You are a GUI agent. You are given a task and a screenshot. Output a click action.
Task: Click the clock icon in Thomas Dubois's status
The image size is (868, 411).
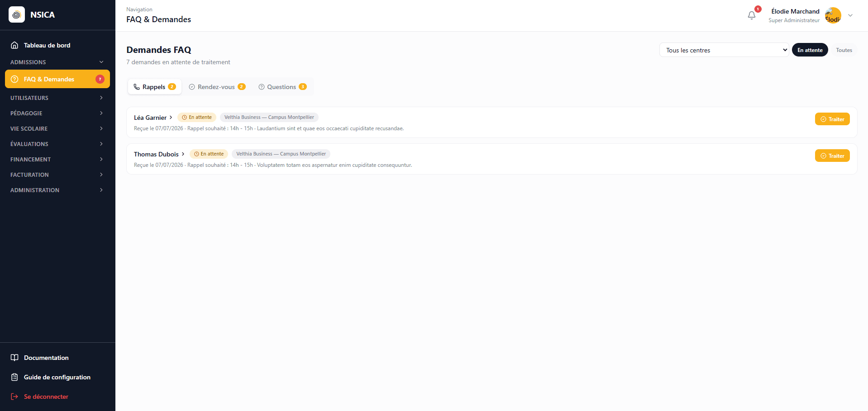click(196, 154)
